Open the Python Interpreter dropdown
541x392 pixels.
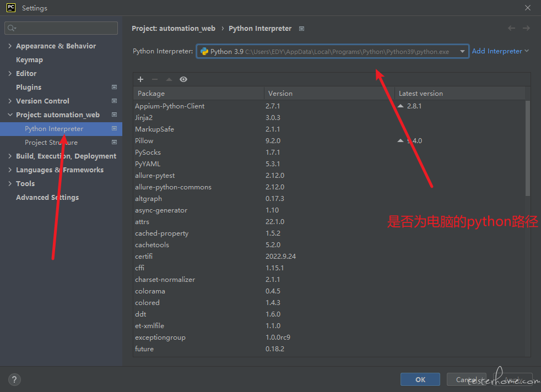point(333,51)
